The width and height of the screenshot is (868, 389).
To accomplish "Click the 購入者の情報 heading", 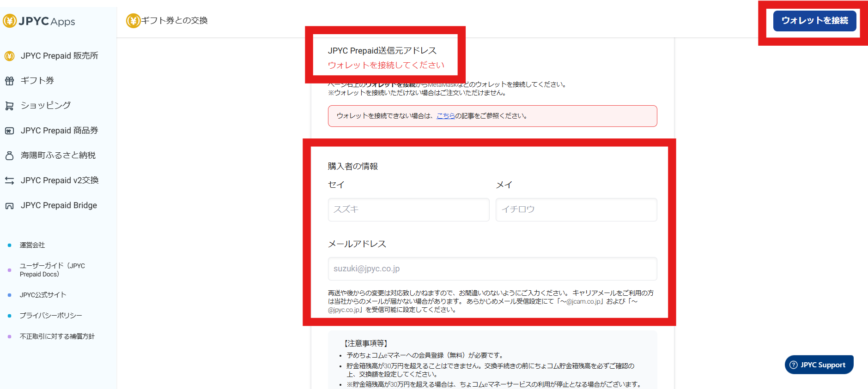I will (x=353, y=166).
